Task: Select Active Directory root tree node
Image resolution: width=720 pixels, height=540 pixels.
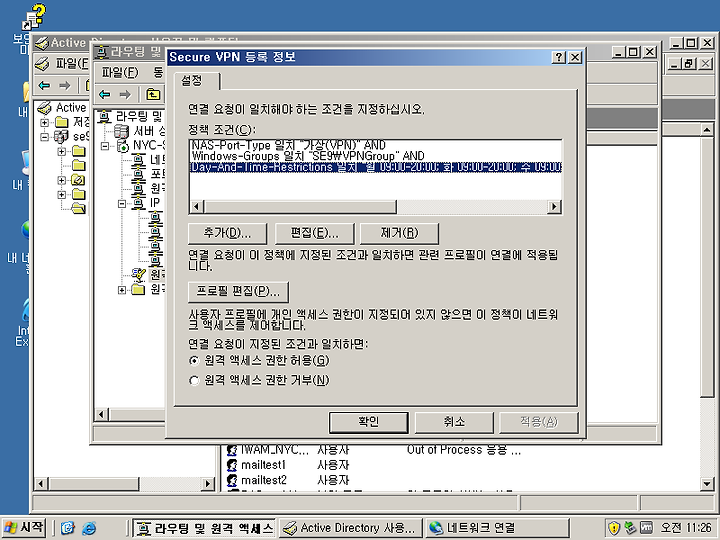Action: pos(71,108)
